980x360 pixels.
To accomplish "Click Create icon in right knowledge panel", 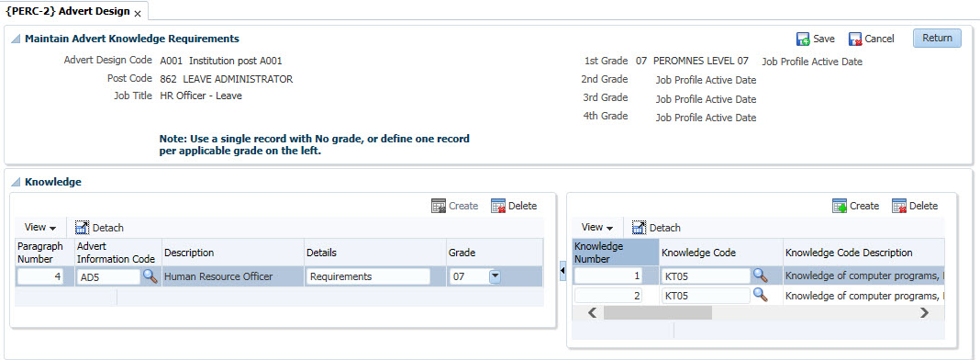I will point(840,206).
